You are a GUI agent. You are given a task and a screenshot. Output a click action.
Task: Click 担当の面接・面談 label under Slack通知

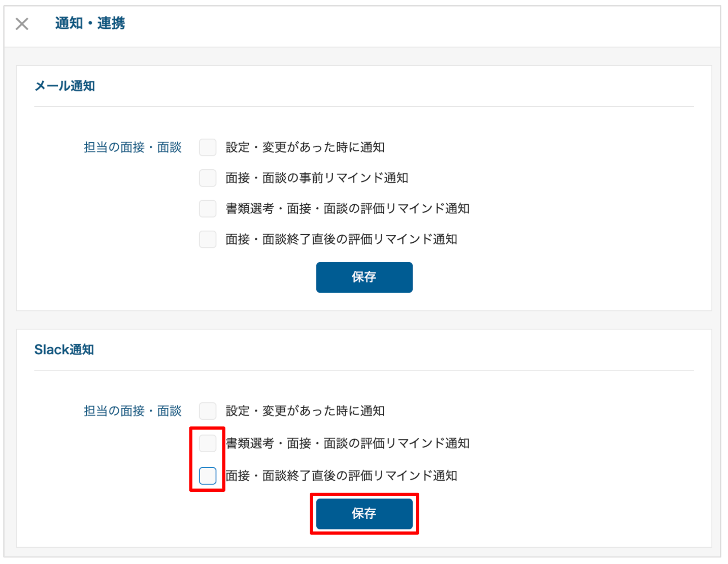pos(133,411)
